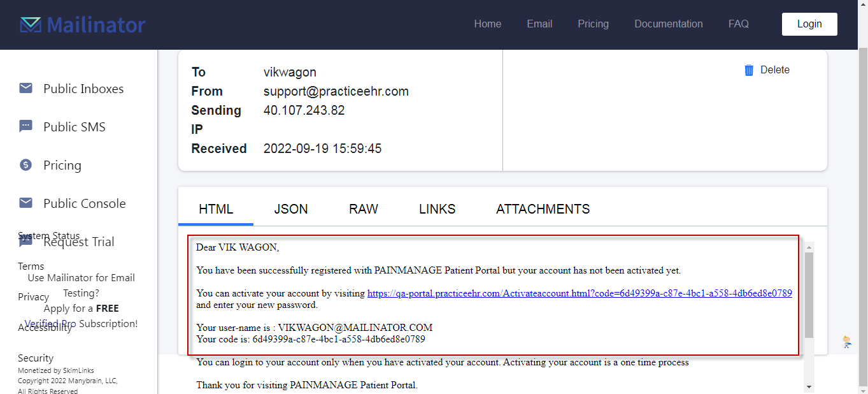868x394 pixels.
Task: Click sender address support@practiceehr.com
Action: pos(336,91)
